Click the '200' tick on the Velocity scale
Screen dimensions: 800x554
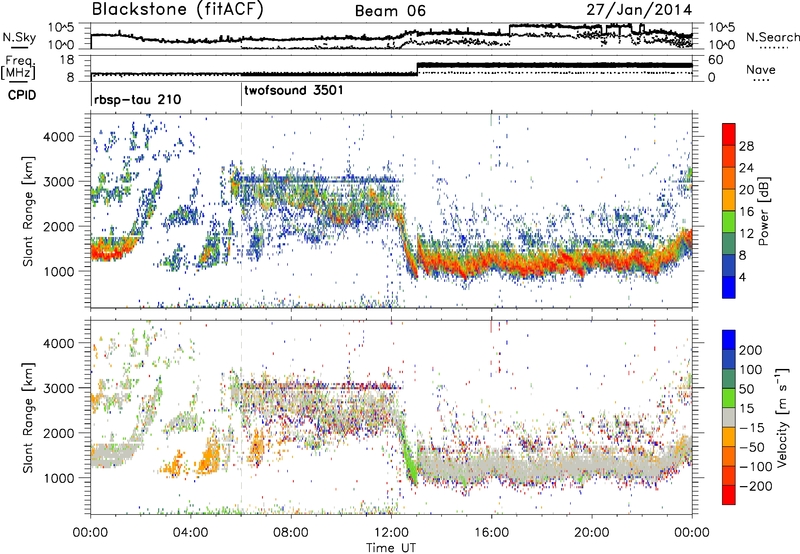pos(751,350)
